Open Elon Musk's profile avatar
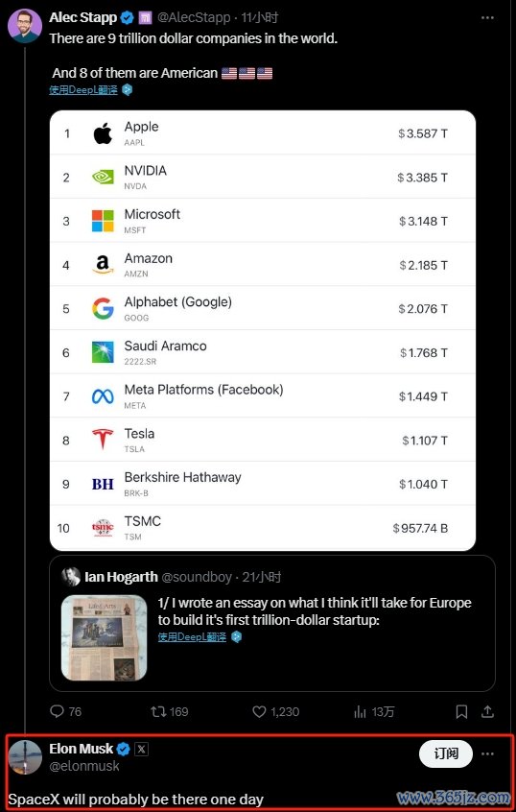The width and height of the screenshot is (516, 812). (25, 757)
